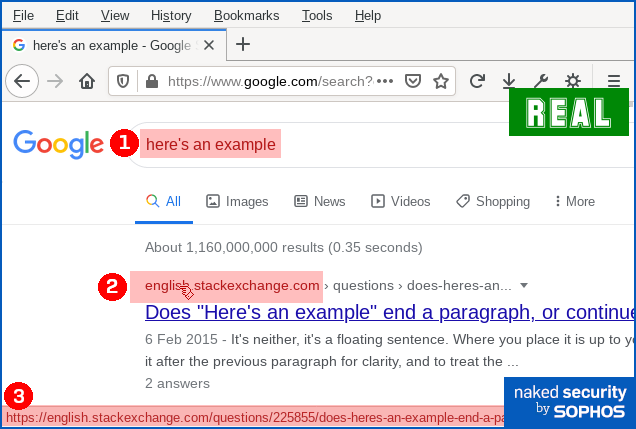Viewport: 636px width, 429px height.
Task: Select the 'here's an example' browser tab
Action: [x=114, y=45]
